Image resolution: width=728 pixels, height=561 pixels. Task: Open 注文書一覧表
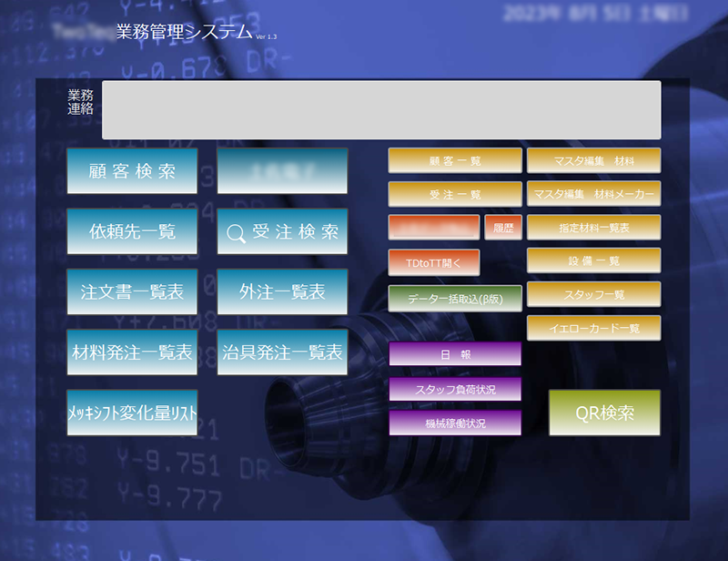[x=132, y=292]
